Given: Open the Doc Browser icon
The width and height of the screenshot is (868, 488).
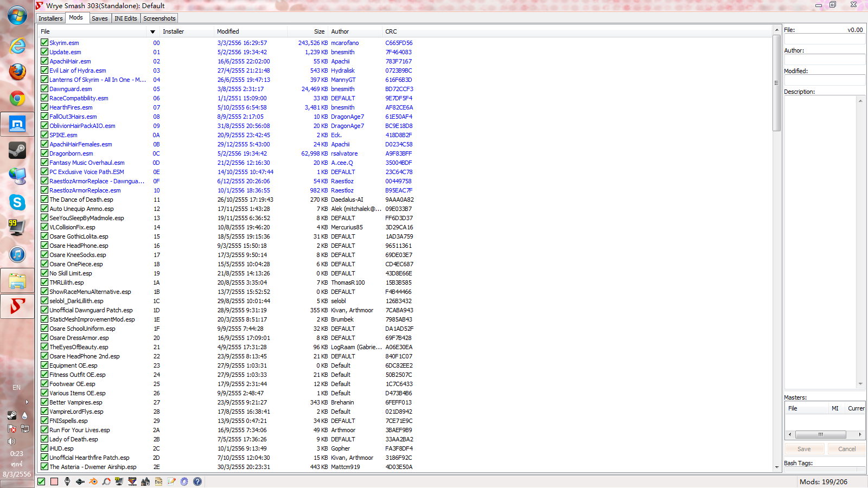Looking at the screenshot, I should 158,481.
